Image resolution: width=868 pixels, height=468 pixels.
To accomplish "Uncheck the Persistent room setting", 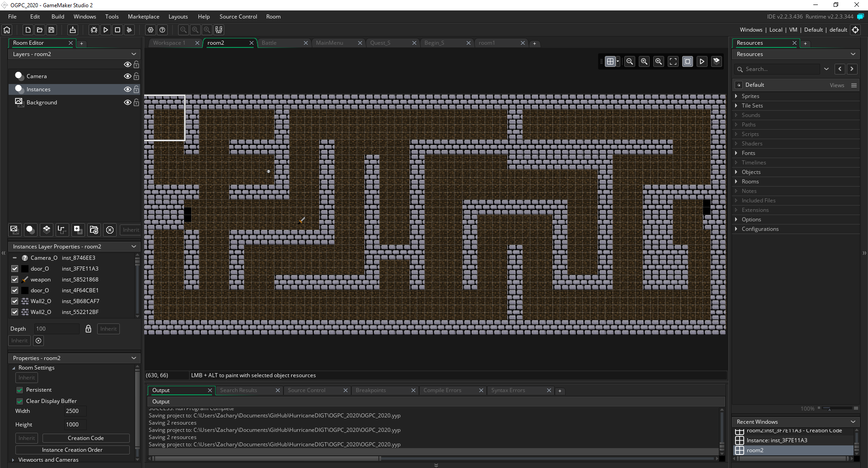I will pyautogui.click(x=20, y=390).
